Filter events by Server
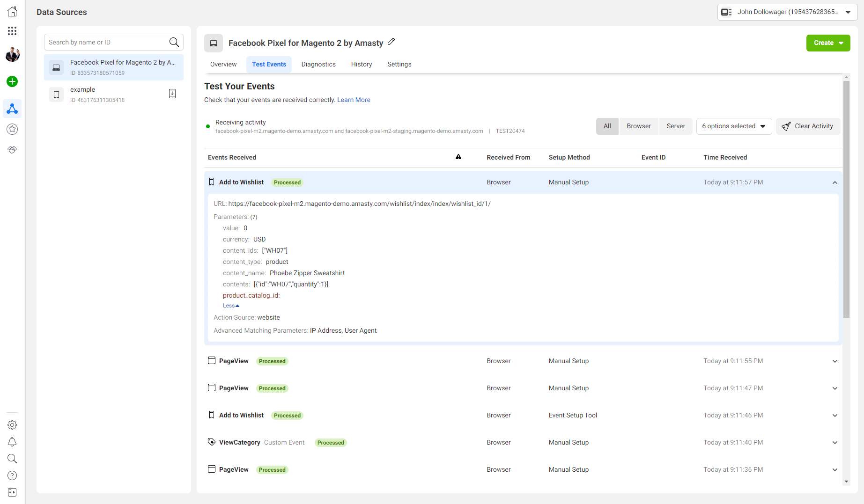This screenshot has height=504, width=864. (x=675, y=126)
